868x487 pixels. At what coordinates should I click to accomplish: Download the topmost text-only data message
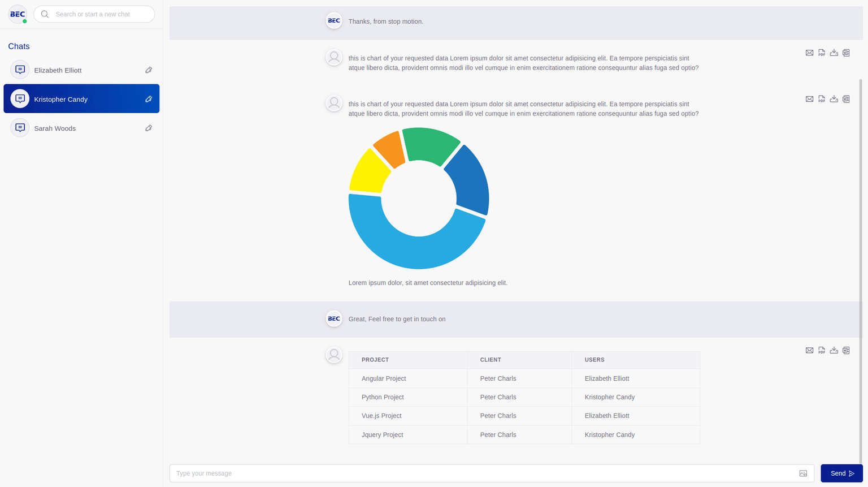coord(834,53)
